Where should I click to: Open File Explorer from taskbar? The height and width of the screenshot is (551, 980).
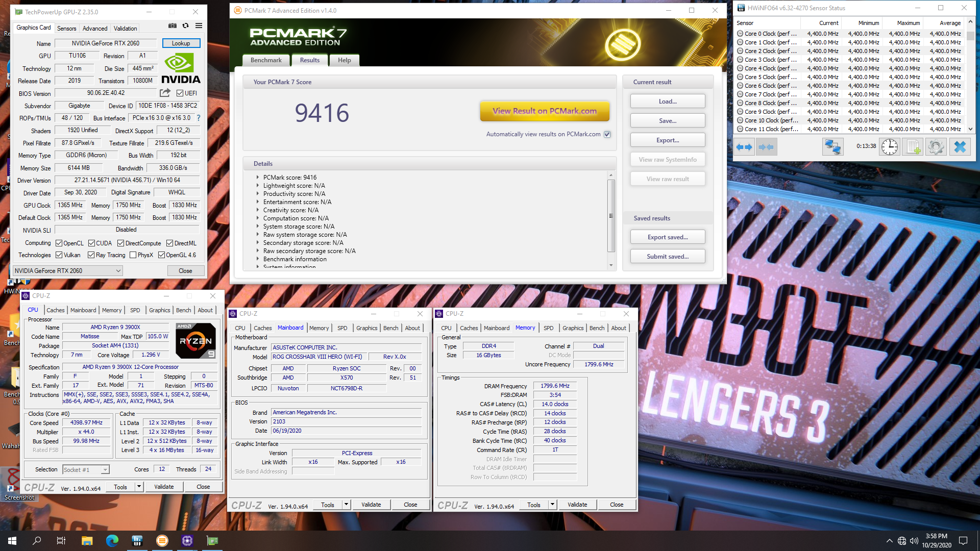[x=87, y=541]
